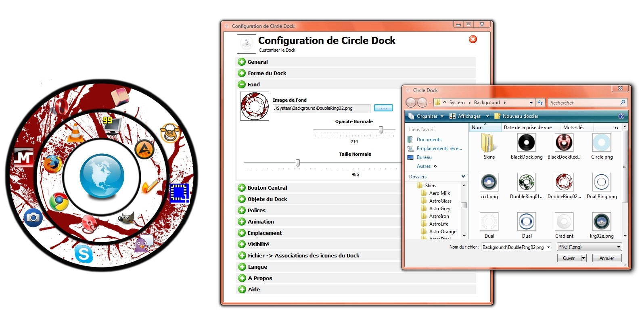Screen dimensions: 644x322
Task: Select AstroGlass folder in the tree
Action: 440,201
